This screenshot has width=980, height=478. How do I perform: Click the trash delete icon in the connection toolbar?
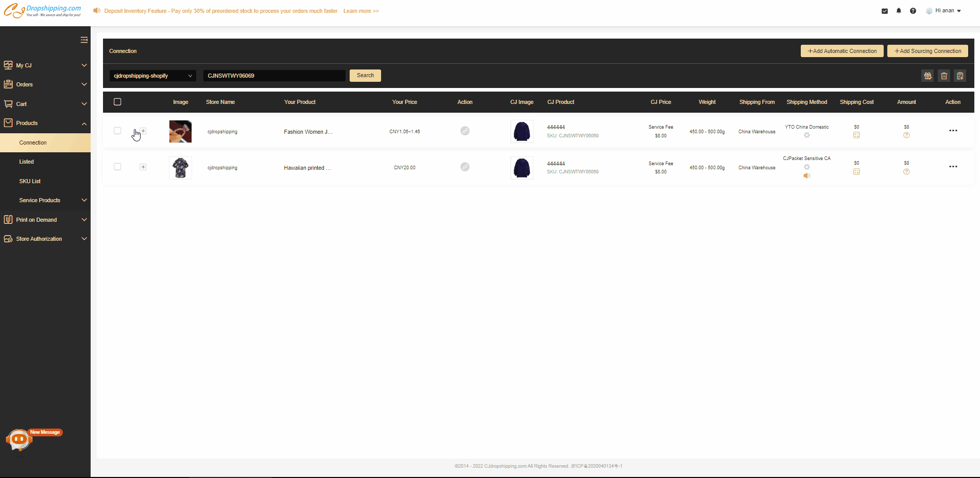tap(943, 76)
